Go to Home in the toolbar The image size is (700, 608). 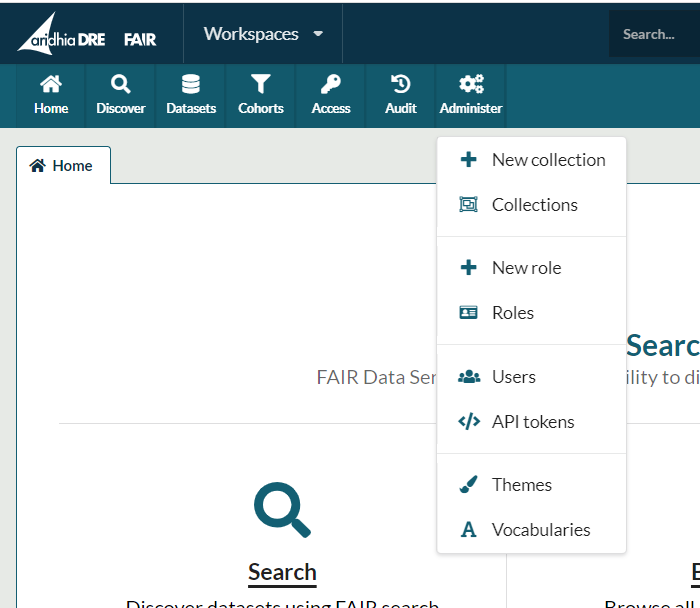pos(51,95)
